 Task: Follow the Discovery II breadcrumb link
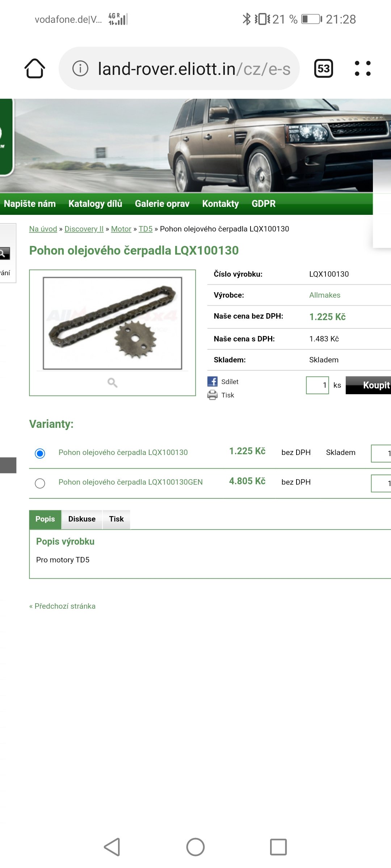point(84,229)
